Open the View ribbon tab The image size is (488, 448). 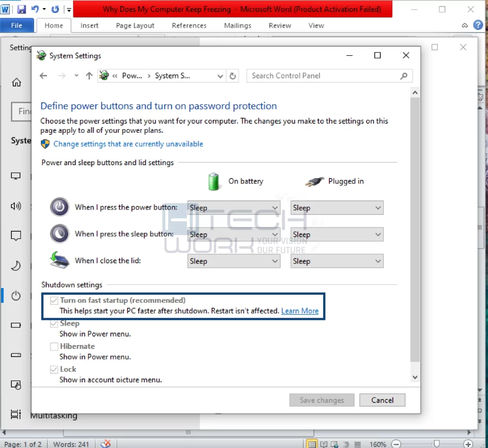coord(316,26)
